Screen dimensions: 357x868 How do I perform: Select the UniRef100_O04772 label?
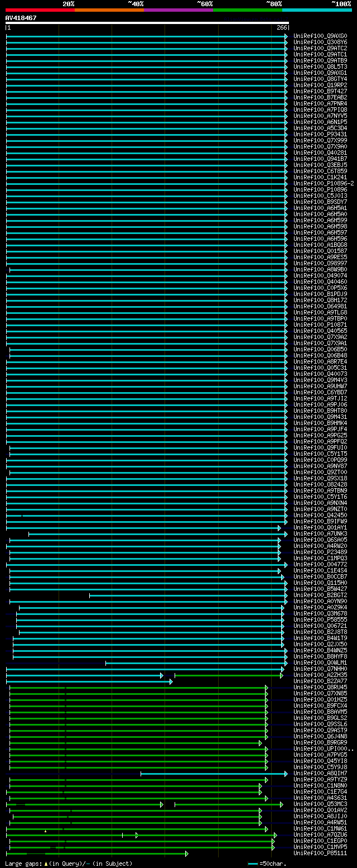tap(320, 564)
